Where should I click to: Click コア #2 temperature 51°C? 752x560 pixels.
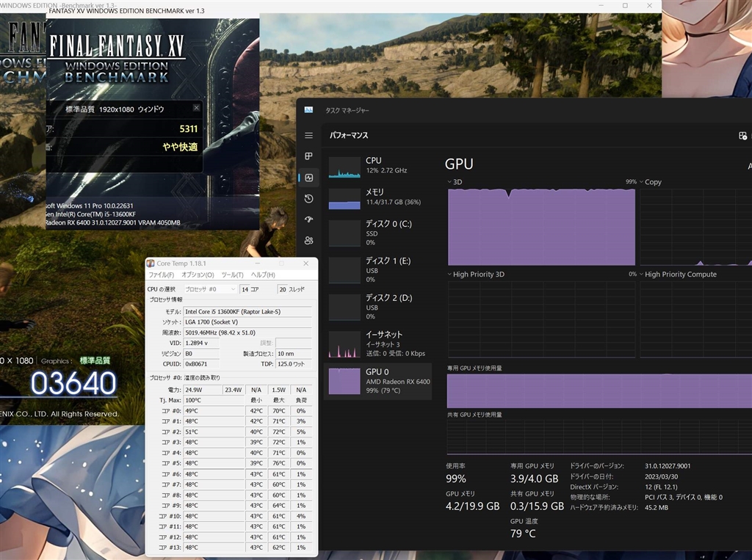pyautogui.click(x=214, y=432)
